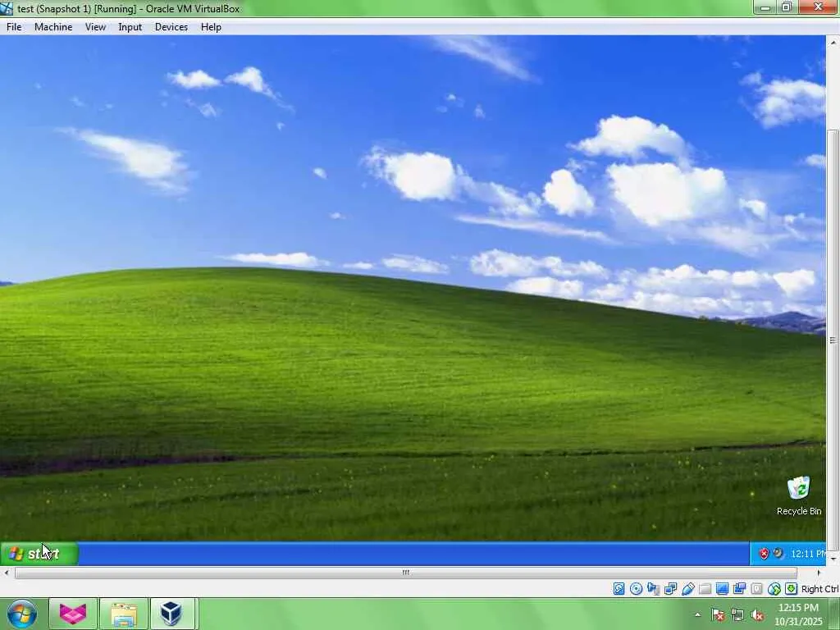Open the Recycle Bin desktop icon
Viewport: 840px width, 630px height.
[799, 496]
